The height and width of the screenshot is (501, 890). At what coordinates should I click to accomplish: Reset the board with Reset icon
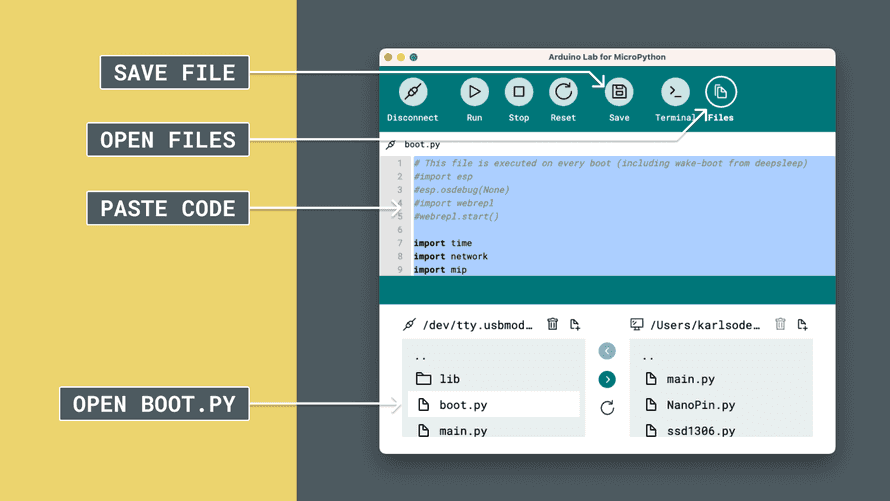563,93
